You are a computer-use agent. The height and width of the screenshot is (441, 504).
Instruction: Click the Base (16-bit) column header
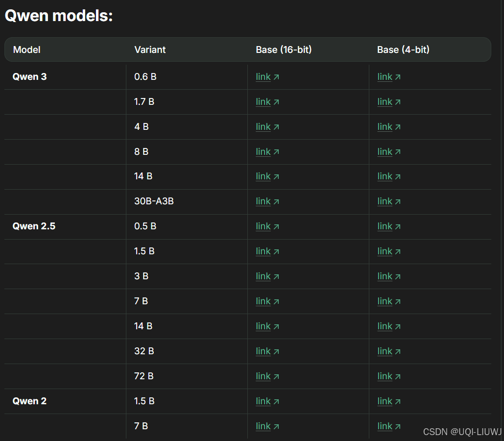click(284, 49)
